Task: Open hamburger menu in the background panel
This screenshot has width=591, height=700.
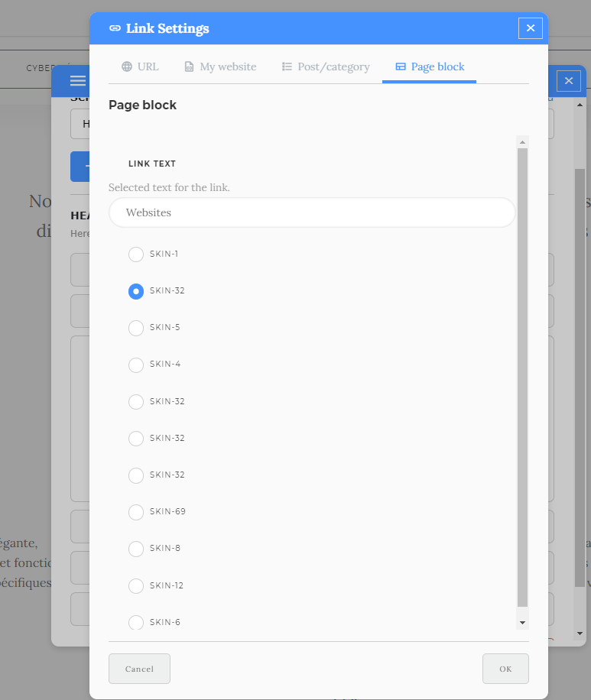Action: [78, 80]
